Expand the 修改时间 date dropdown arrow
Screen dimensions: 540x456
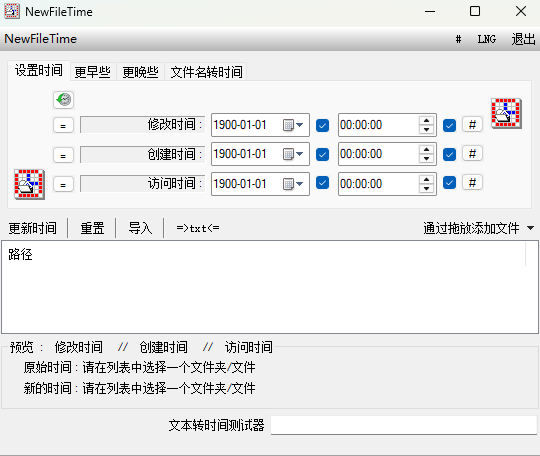click(300, 125)
